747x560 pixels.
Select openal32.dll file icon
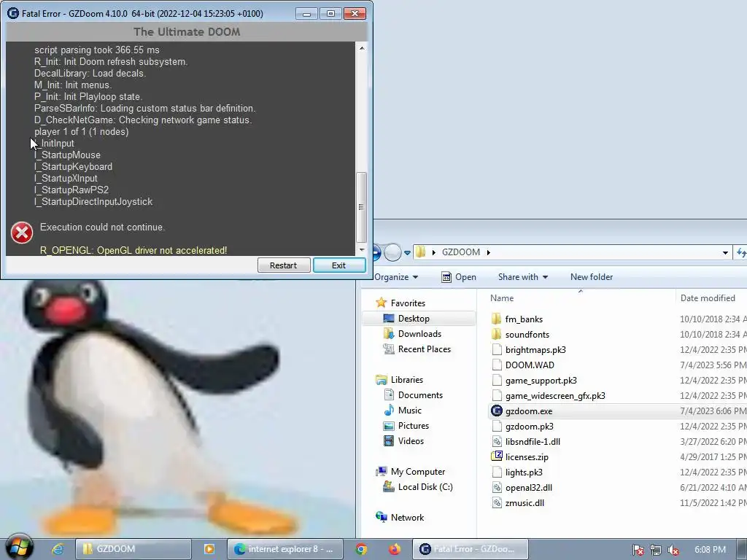click(496, 487)
